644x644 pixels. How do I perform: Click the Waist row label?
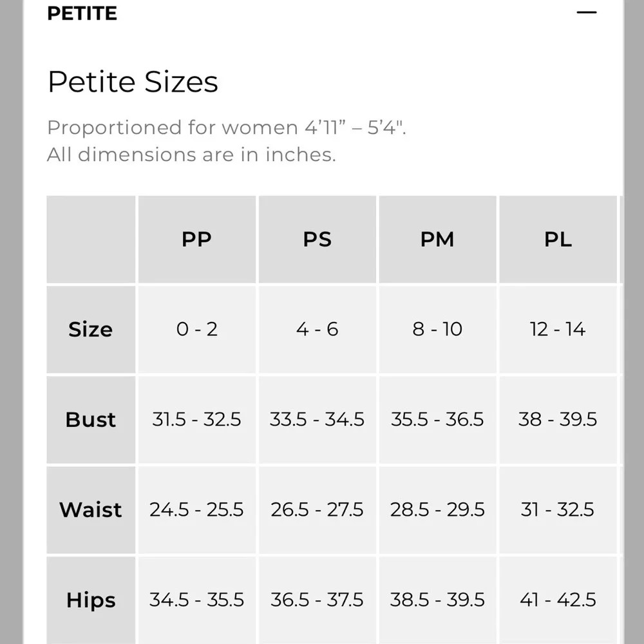pos(91,509)
